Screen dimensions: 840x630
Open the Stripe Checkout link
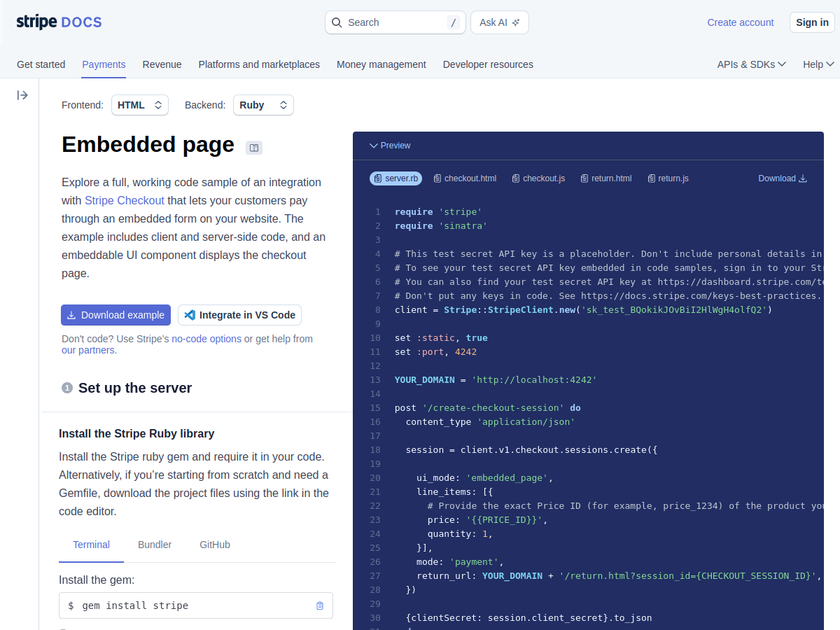click(125, 200)
